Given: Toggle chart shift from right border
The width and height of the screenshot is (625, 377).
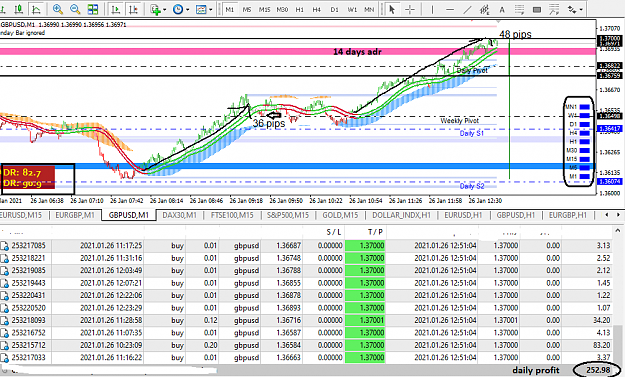Looking at the screenshot, I should click(134, 9).
